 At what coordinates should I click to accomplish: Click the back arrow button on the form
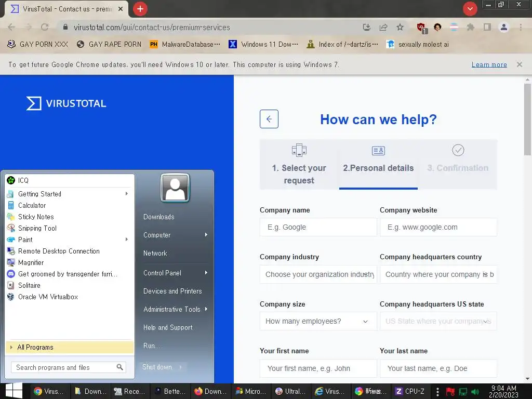click(269, 119)
